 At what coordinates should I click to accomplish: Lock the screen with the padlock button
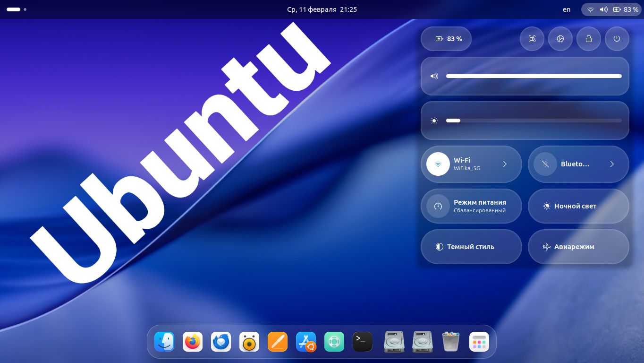click(589, 39)
